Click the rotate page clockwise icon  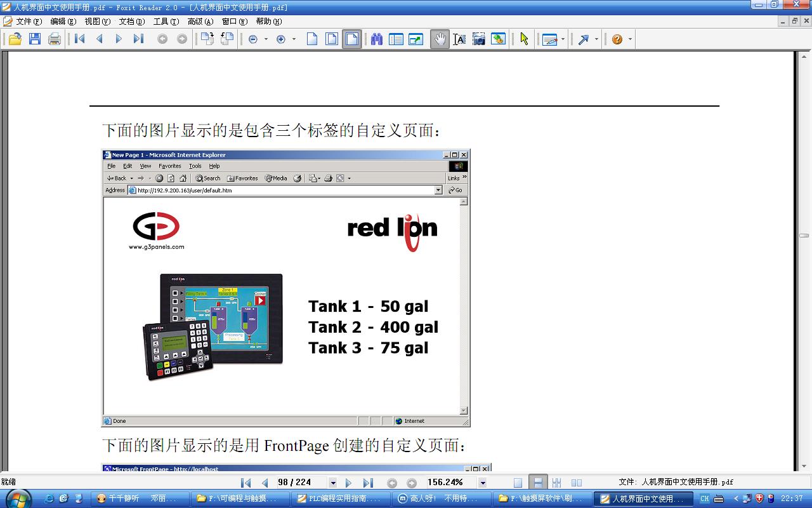tap(207, 39)
